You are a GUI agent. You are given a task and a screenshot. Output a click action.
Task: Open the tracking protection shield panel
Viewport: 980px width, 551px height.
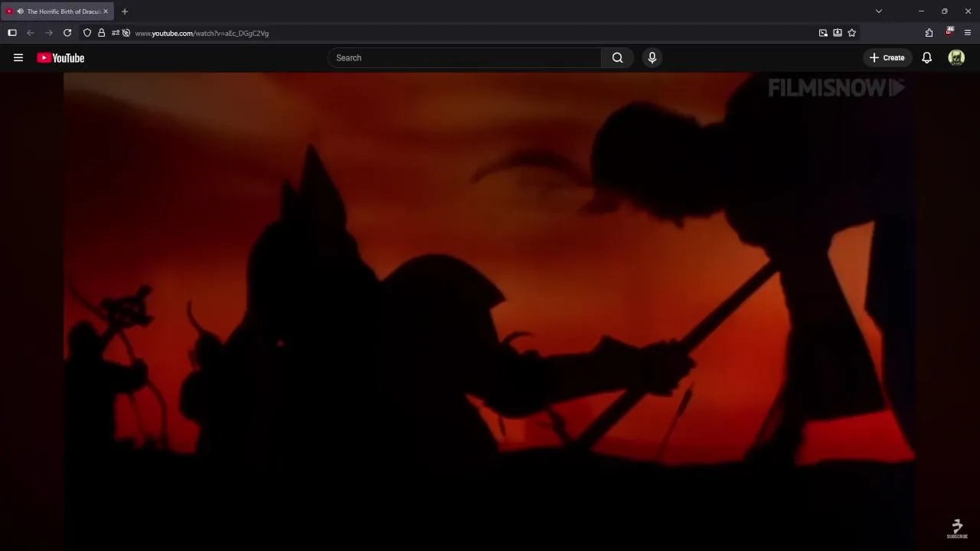pos(87,33)
